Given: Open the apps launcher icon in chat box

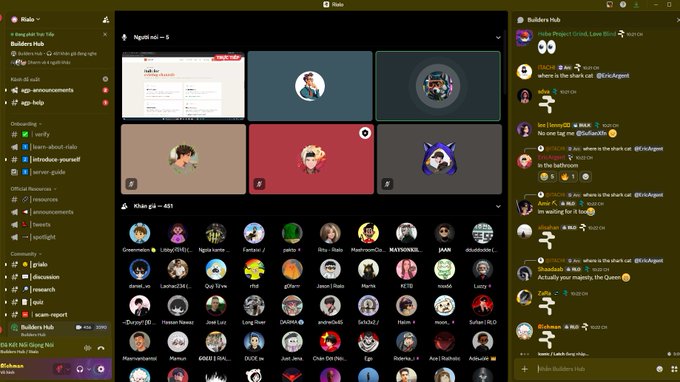Looking at the screenshot, I should 674,369.
